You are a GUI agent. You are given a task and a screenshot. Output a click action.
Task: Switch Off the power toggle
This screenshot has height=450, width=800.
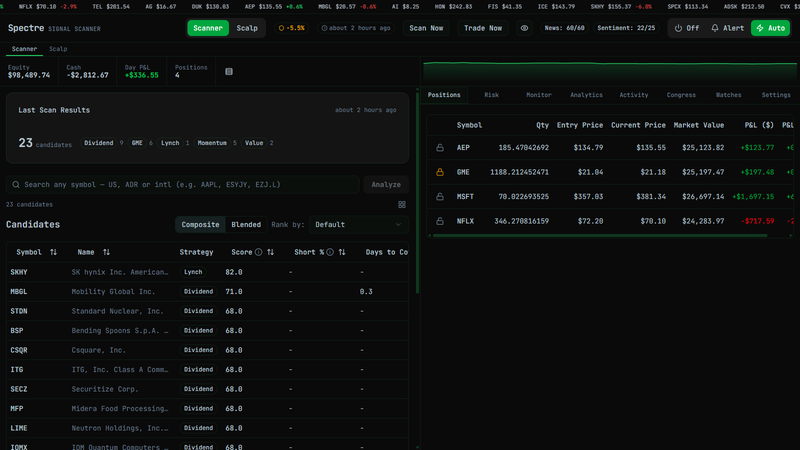(687, 28)
